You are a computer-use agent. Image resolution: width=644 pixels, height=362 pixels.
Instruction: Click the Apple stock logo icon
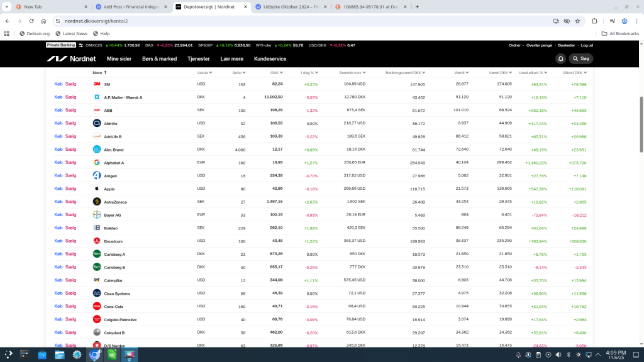pos(97,189)
